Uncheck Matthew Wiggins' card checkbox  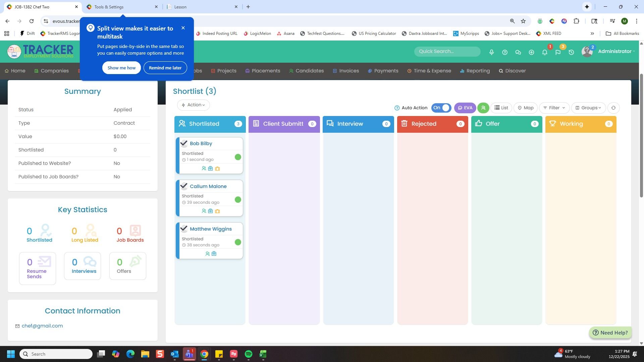(x=184, y=229)
